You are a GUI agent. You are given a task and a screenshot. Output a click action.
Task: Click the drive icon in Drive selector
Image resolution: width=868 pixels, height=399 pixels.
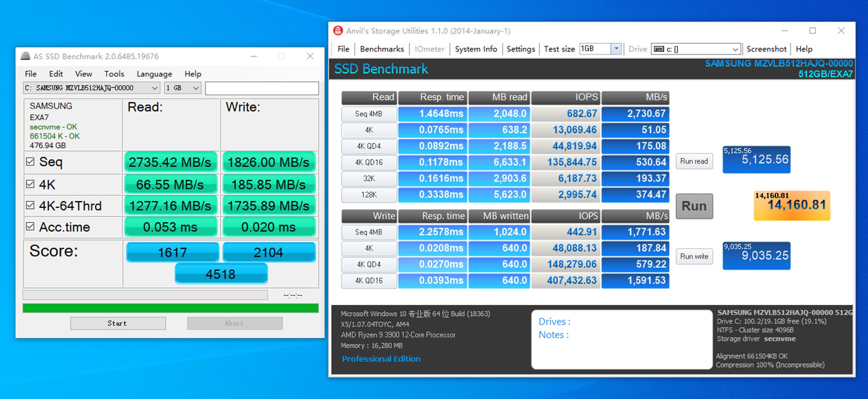click(659, 49)
